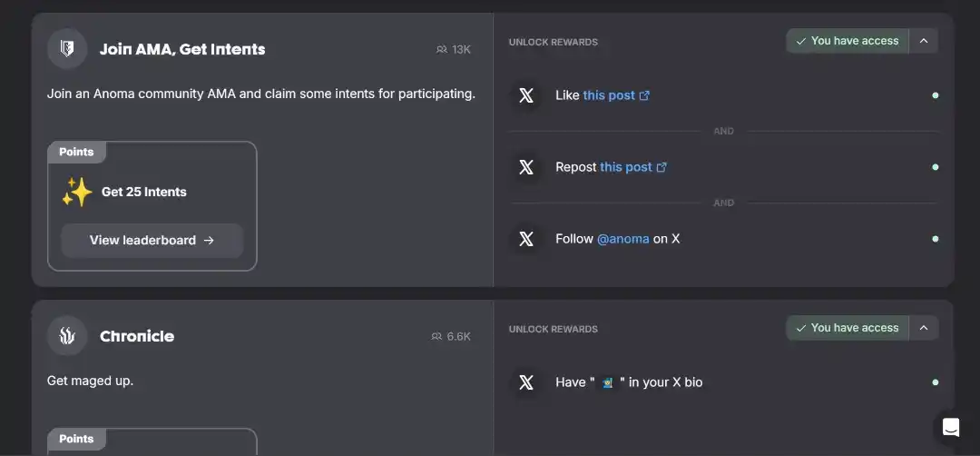Collapse the Chronicle unlock rewards section
This screenshot has width=980, height=456.
(924, 328)
